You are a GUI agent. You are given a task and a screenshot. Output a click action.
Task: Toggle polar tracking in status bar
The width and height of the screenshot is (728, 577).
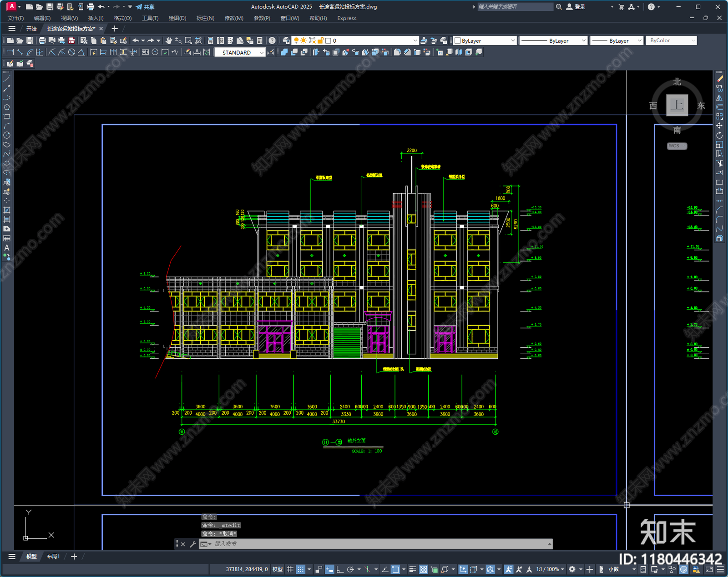point(350,569)
